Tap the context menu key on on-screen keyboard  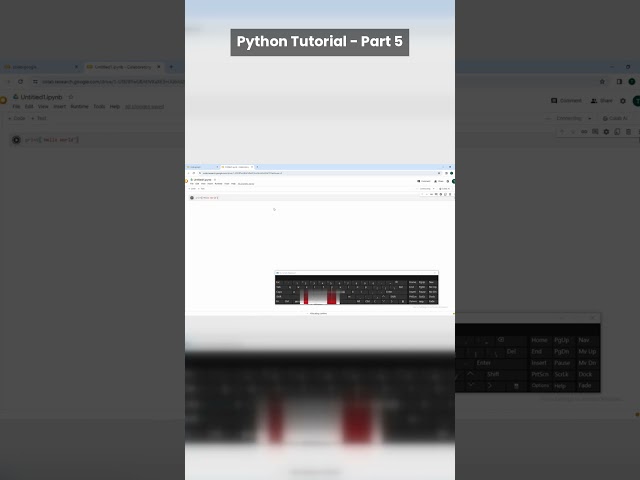coord(516,386)
